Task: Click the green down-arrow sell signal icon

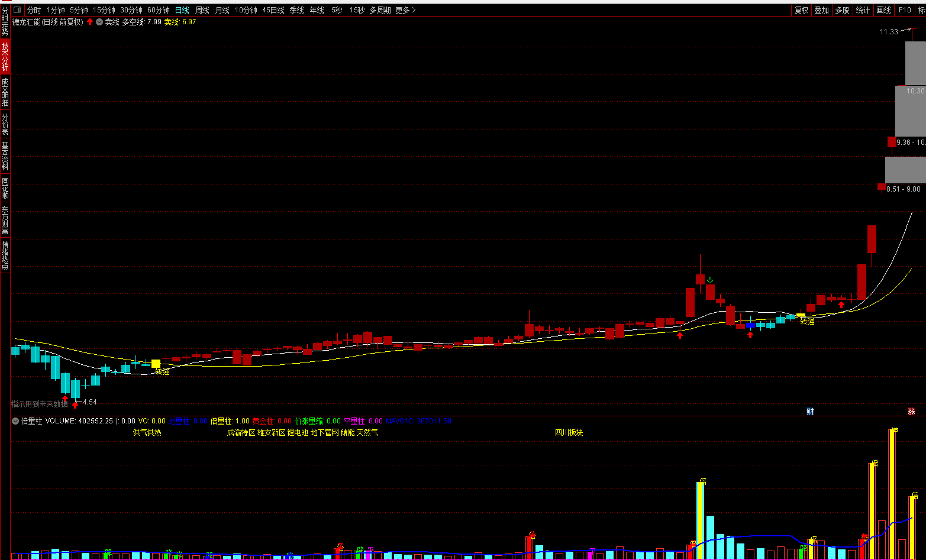Action: (710, 280)
